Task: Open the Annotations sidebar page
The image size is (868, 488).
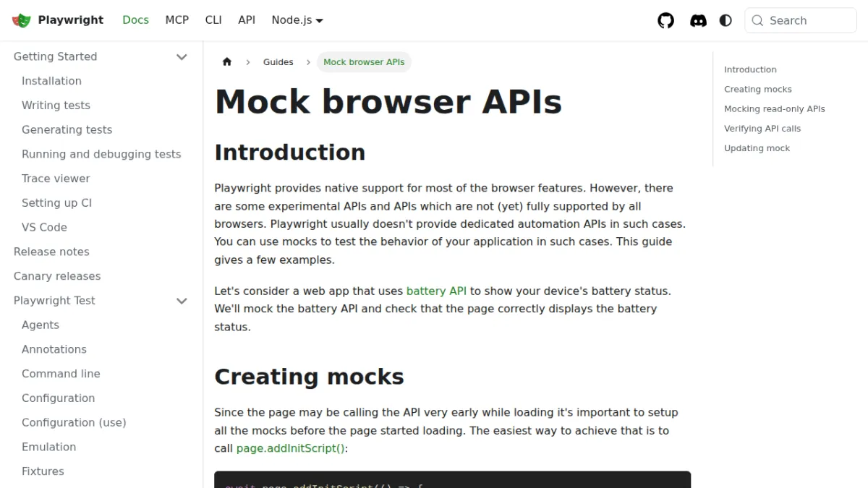Action: pyautogui.click(x=54, y=349)
